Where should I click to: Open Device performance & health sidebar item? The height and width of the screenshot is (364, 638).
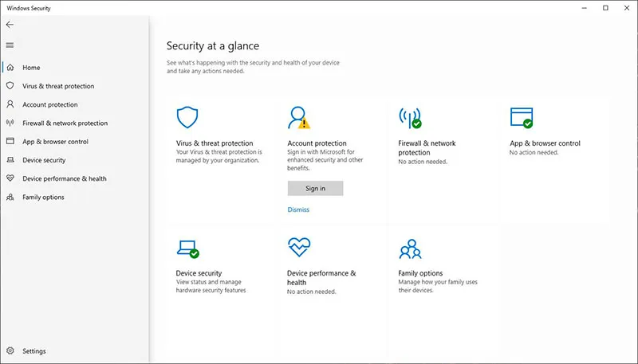pos(65,178)
